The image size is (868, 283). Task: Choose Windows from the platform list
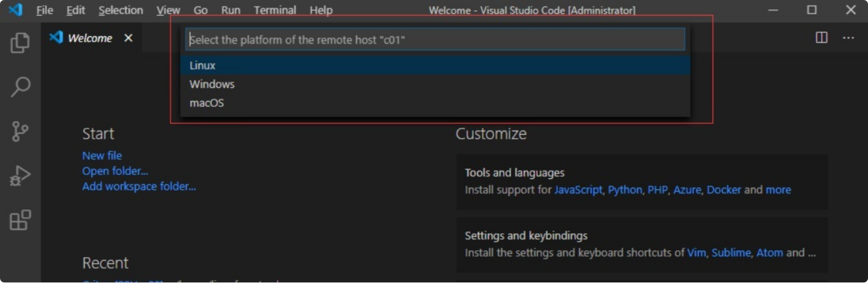click(x=212, y=84)
